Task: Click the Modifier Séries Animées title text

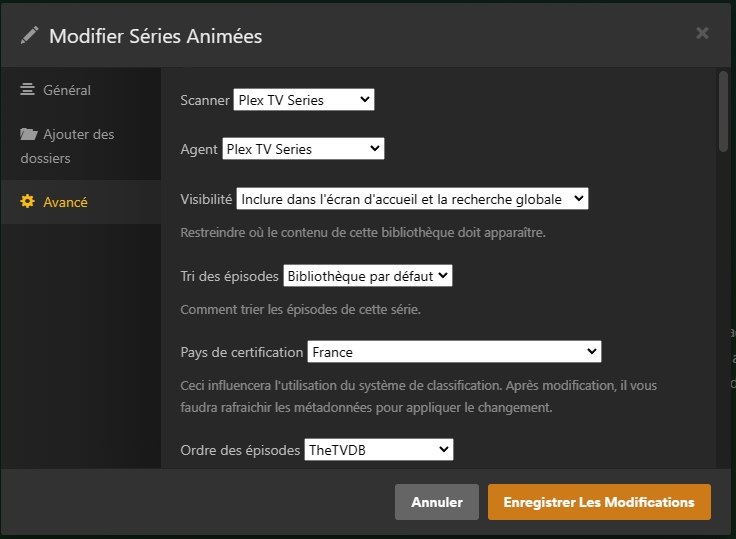Action: pos(155,36)
